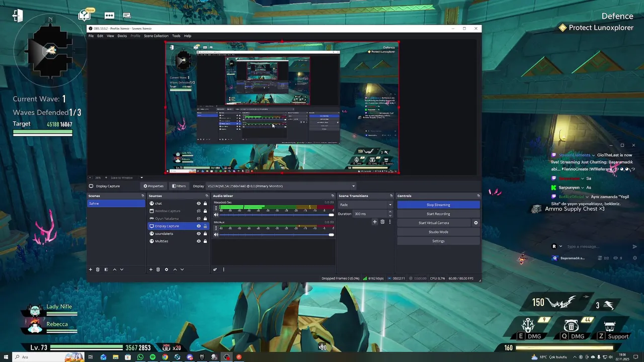
Task: Move scene up with Scenes arrow
Action: click(115, 269)
